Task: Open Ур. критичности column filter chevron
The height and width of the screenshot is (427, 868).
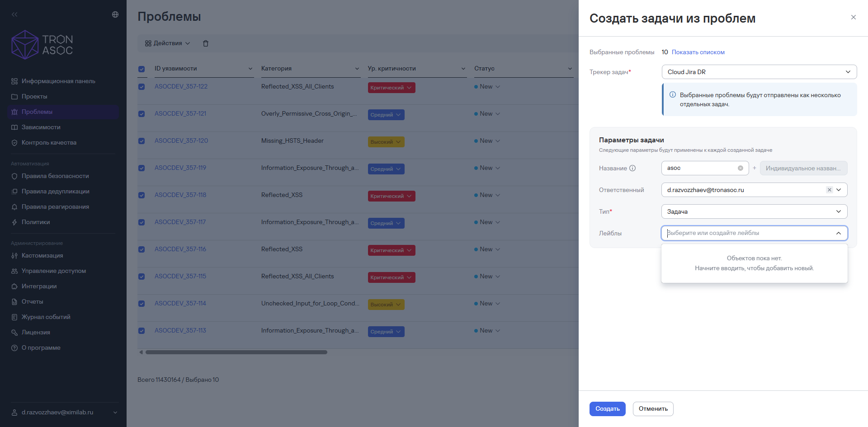Action: pos(463,69)
